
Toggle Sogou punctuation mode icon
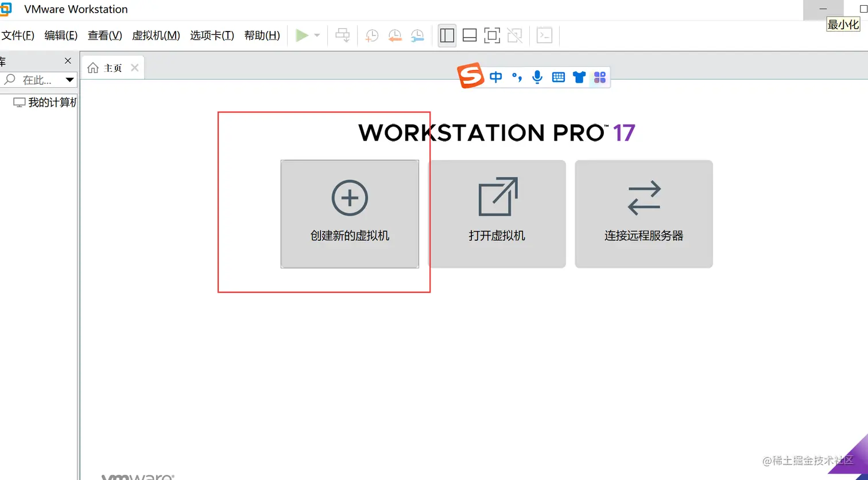(x=517, y=77)
